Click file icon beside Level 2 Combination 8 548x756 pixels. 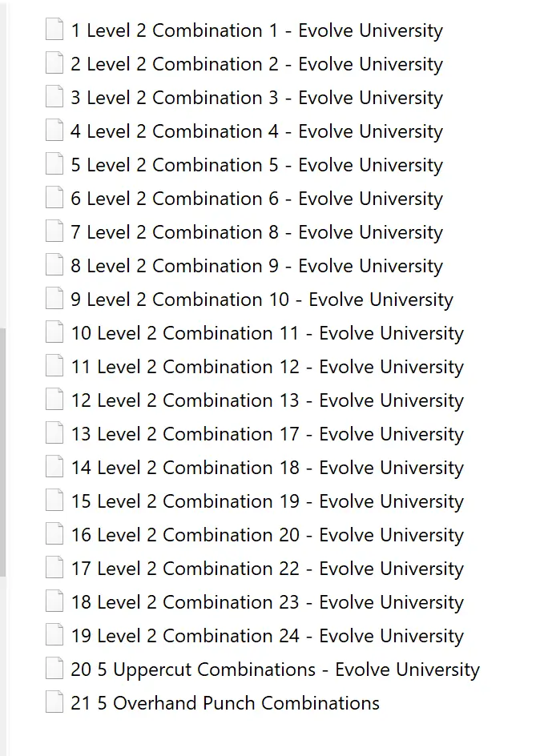[54, 232]
